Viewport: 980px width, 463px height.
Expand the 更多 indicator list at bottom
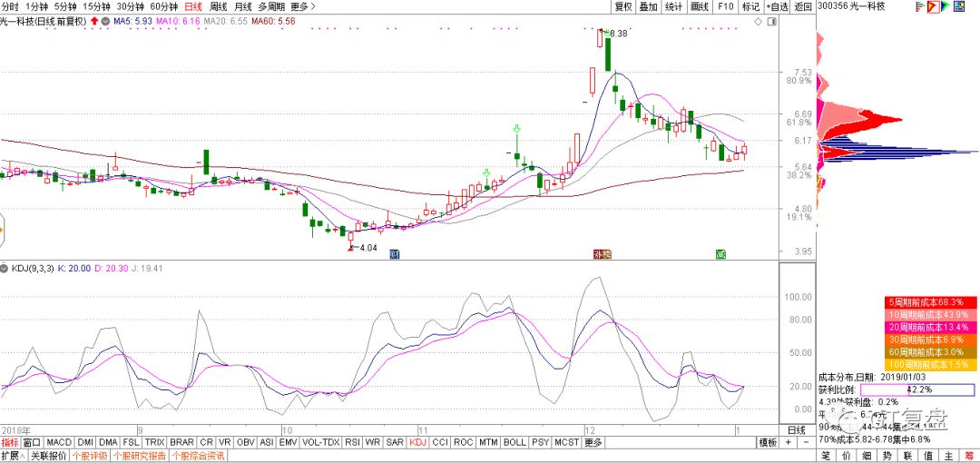(x=593, y=442)
